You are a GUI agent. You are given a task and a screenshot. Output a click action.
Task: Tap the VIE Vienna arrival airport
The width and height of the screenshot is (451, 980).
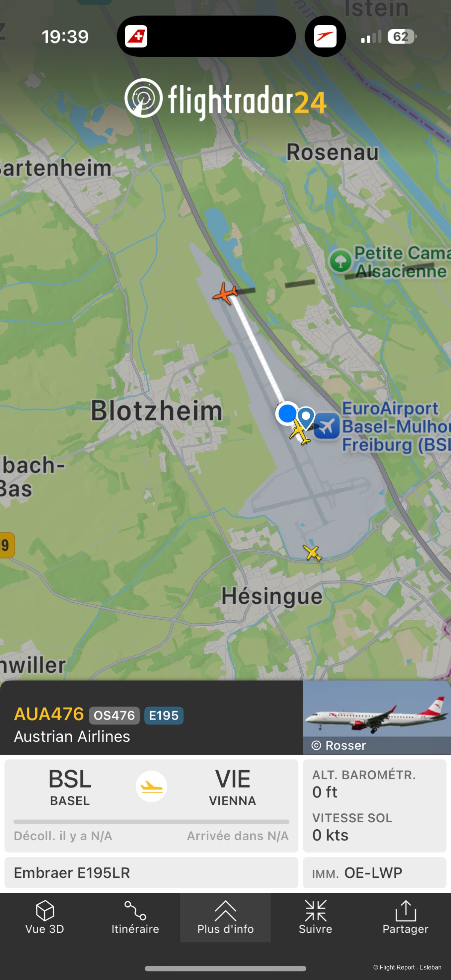233,787
